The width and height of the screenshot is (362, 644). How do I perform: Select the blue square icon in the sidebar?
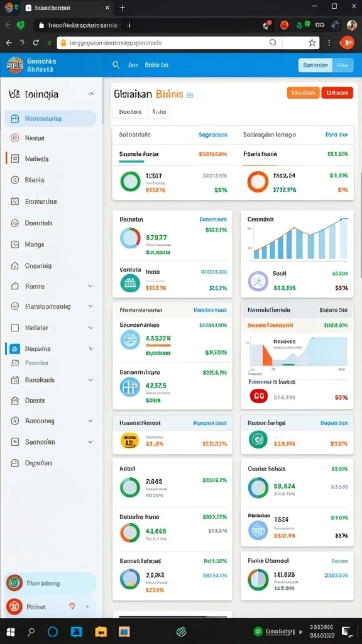click(x=15, y=349)
